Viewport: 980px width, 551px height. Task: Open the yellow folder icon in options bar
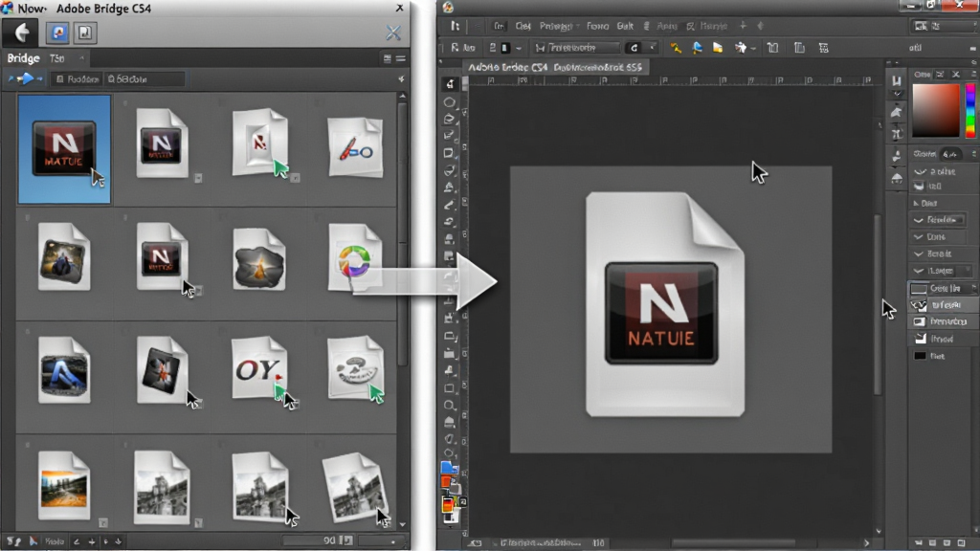tap(718, 48)
